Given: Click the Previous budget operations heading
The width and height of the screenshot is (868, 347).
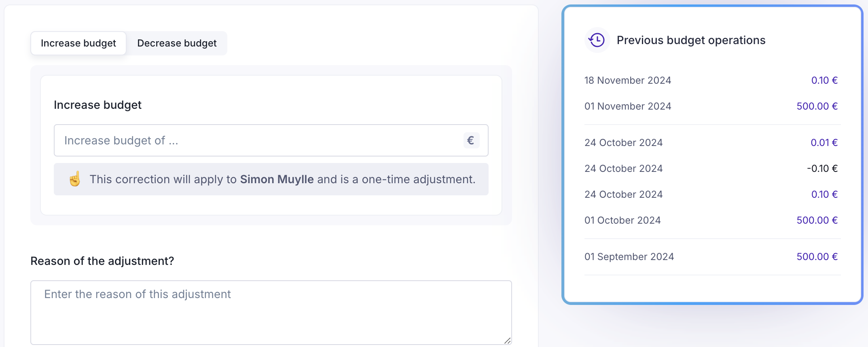Looking at the screenshot, I should pos(691,40).
